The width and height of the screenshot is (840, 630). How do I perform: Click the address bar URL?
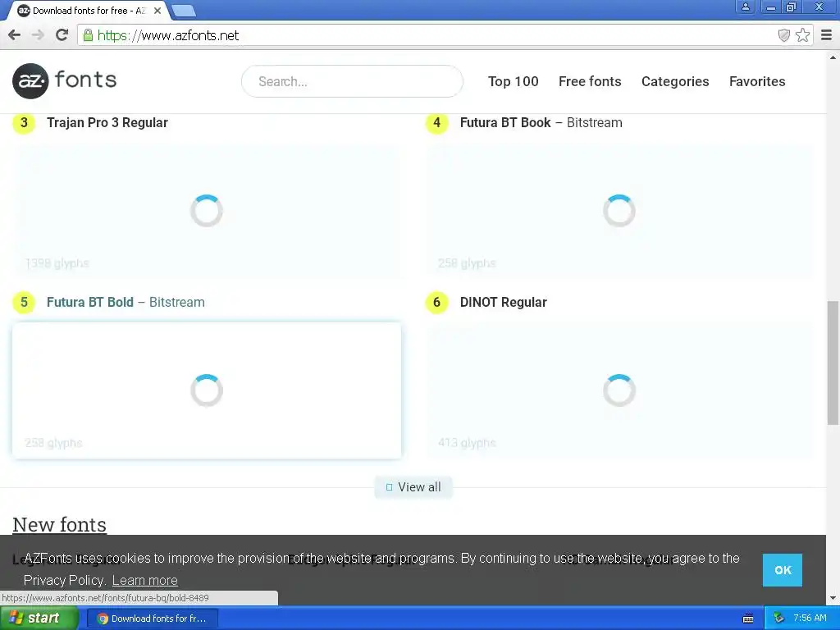(x=167, y=35)
